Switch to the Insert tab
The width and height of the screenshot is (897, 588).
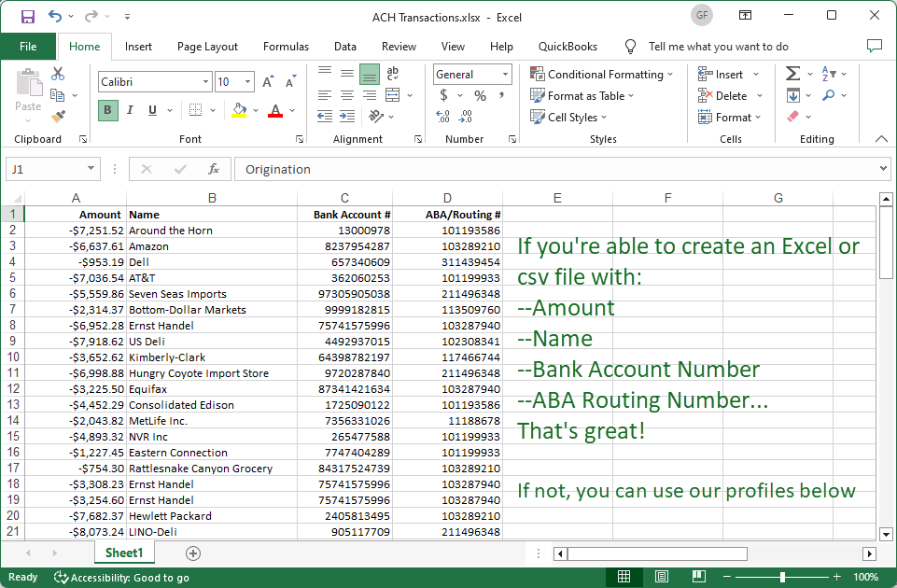(138, 47)
